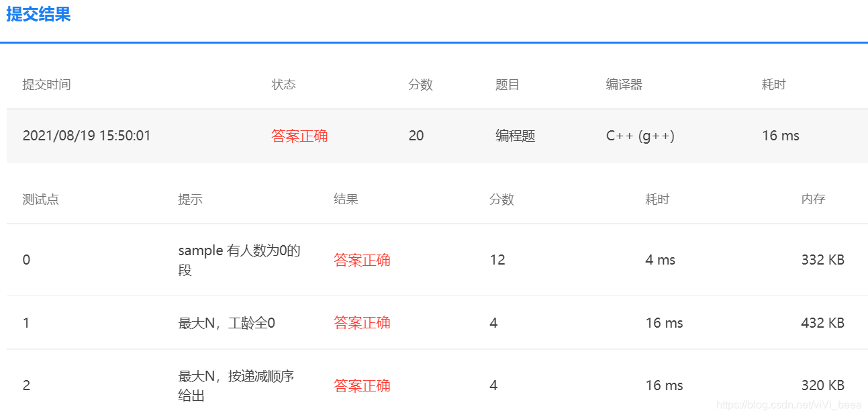Viewport: 868px width, 417px height.
Task: Click the score 4 for test point 2
Action: [493, 385]
